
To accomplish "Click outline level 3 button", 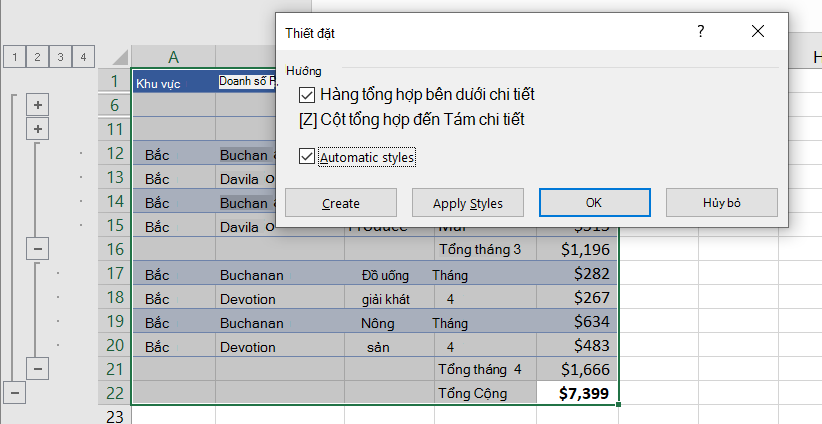I will (60, 57).
